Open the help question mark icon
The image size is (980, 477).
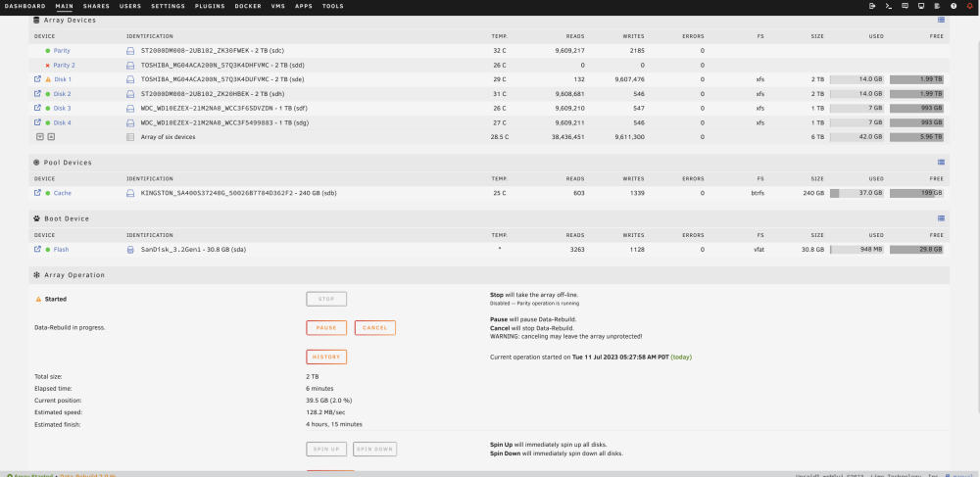(x=954, y=6)
